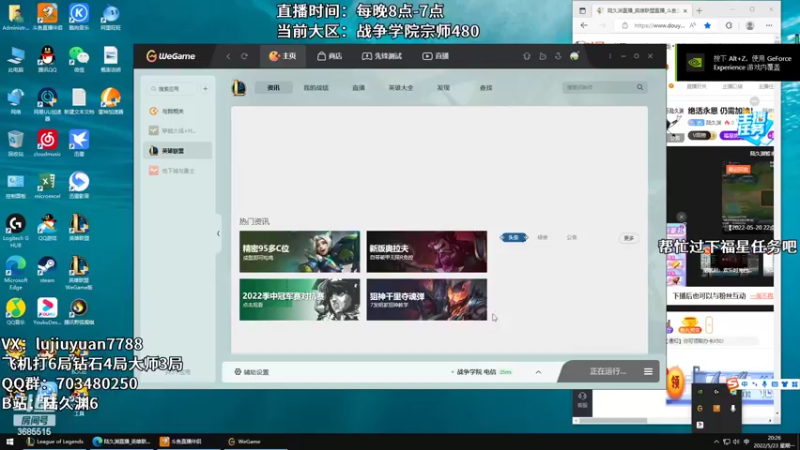Image resolution: width=800 pixels, height=450 pixels.
Task: Select 与我相关 in the sidebar
Action: (x=178, y=111)
